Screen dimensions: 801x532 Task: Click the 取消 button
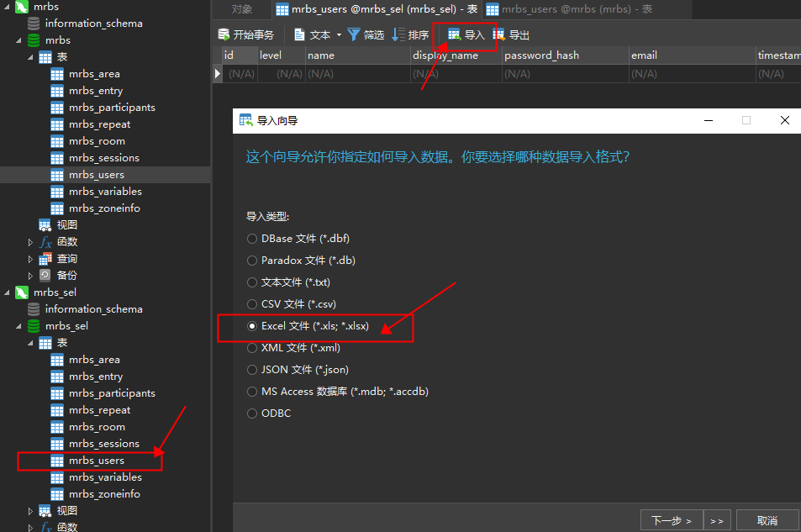767,520
